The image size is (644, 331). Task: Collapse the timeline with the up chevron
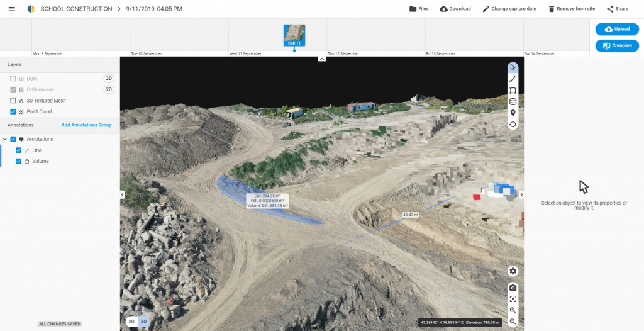321,59
